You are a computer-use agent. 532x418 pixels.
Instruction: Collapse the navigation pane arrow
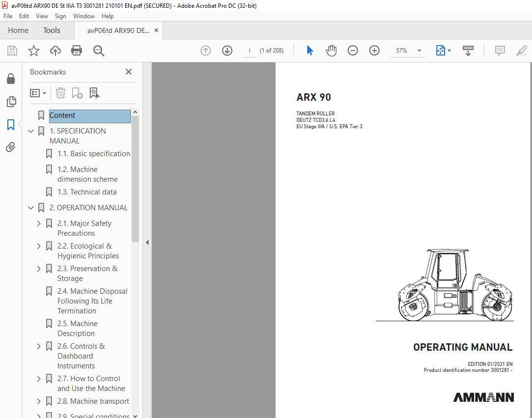(x=147, y=243)
